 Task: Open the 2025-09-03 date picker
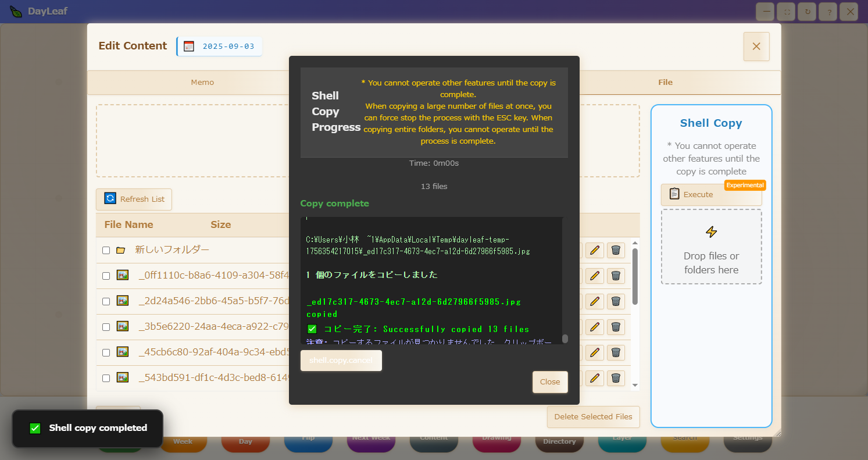[220, 47]
